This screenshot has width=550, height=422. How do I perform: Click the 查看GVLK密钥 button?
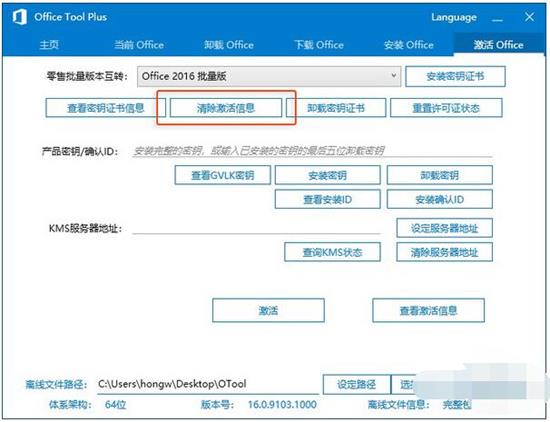click(x=223, y=175)
